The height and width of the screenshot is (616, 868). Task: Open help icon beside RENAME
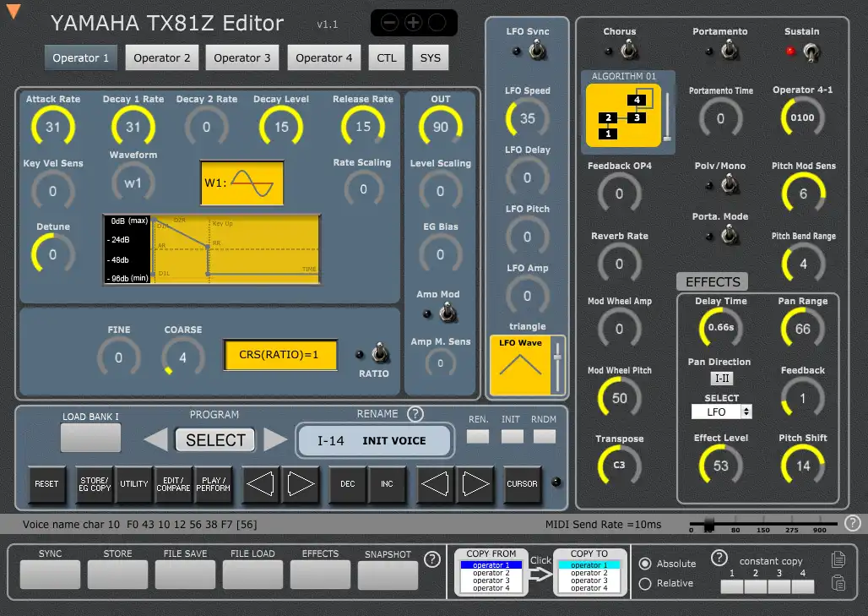tap(415, 414)
